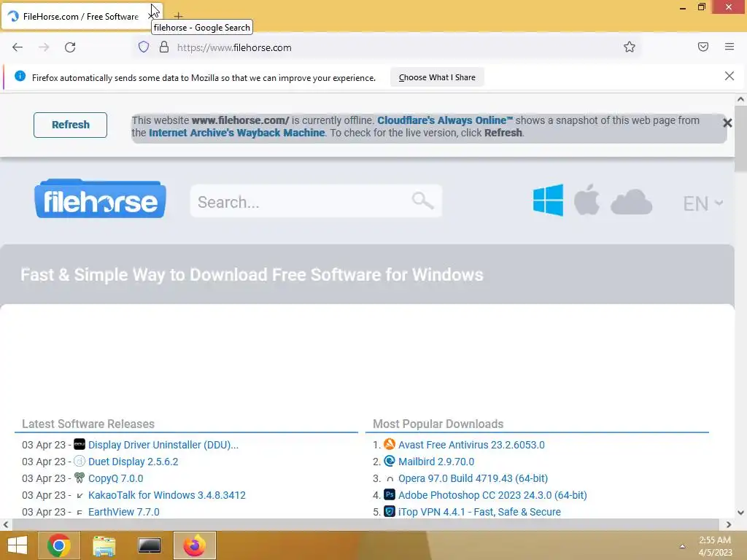The height and width of the screenshot is (560, 747).
Task: Switch to Firefox in the taskbar
Action: tap(194, 545)
